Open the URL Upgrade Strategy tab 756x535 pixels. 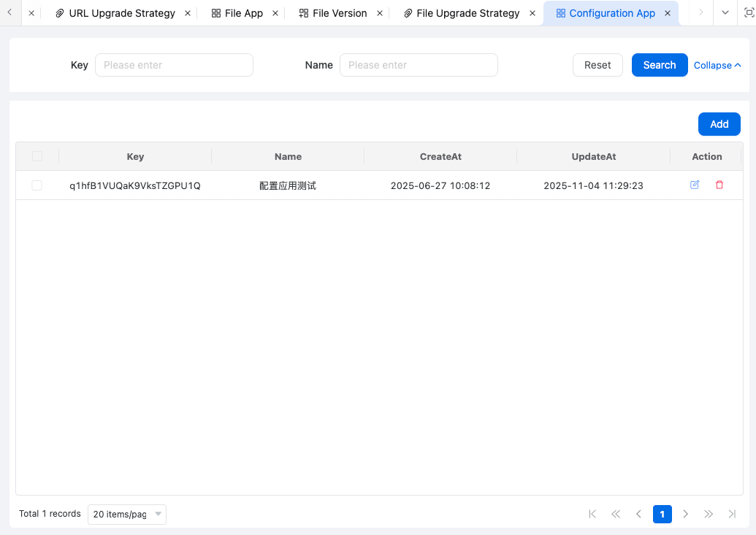pyautogui.click(x=121, y=13)
